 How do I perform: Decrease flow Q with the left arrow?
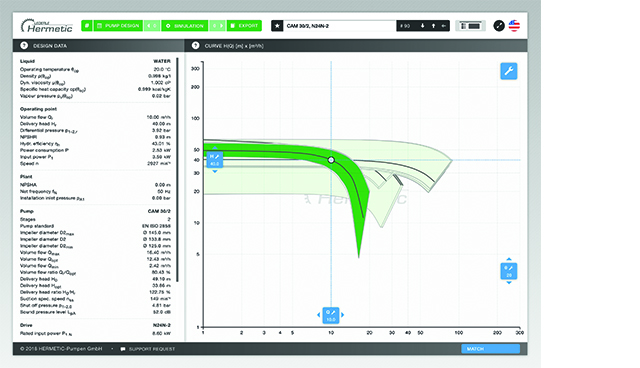[x=319, y=315]
